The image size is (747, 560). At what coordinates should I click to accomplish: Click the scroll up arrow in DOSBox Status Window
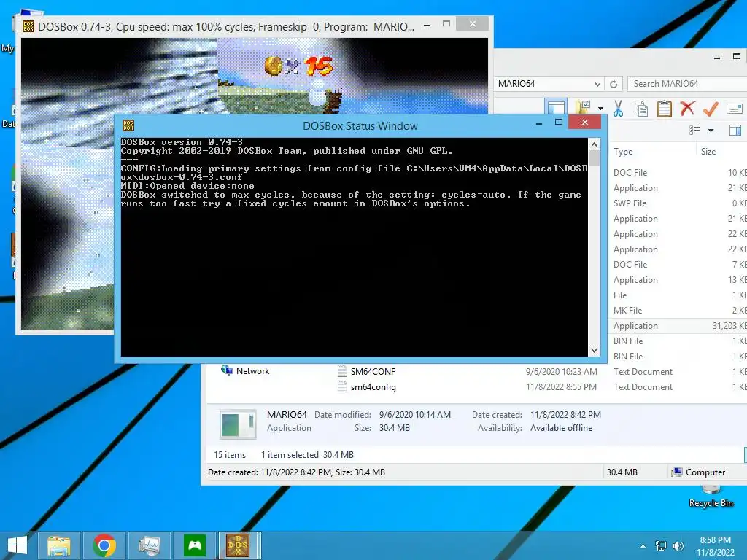click(594, 144)
